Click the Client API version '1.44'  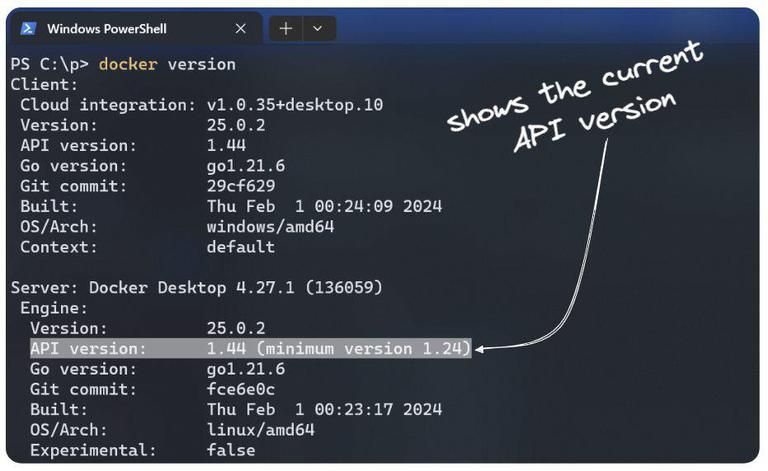point(226,145)
